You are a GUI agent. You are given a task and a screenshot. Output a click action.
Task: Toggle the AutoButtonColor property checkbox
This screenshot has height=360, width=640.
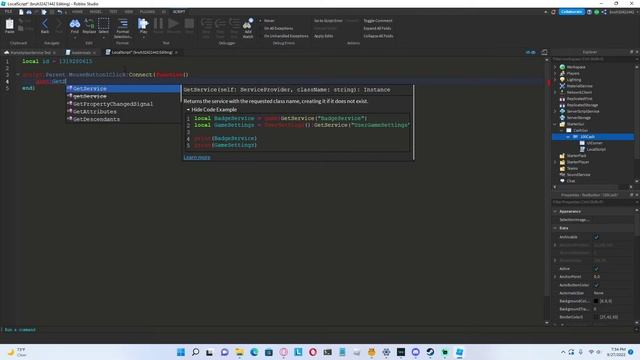pyautogui.click(x=596, y=285)
